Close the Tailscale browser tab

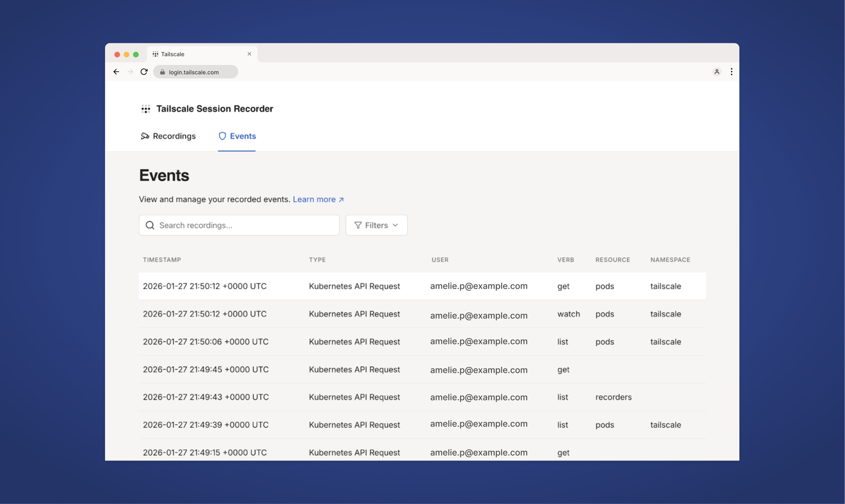point(249,54)
